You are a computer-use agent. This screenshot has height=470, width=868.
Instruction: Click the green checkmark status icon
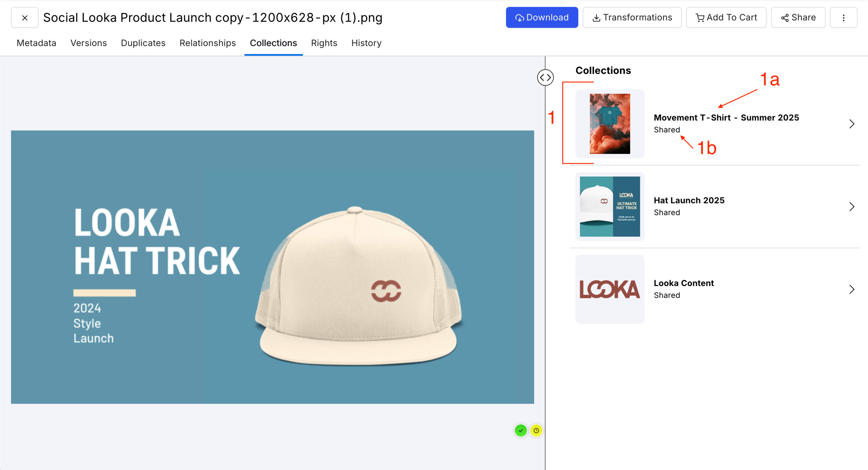(521, 430)
